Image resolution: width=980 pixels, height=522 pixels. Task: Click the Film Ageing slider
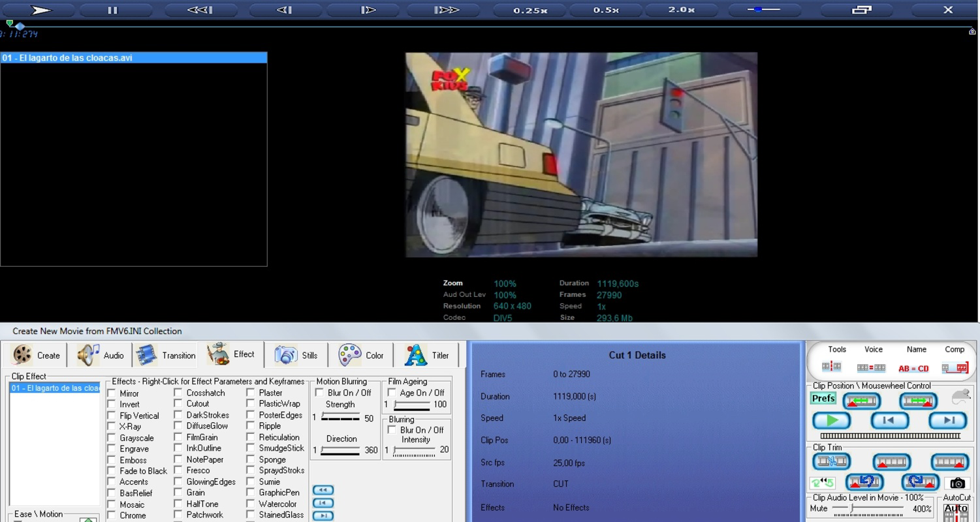pos(411,405)
